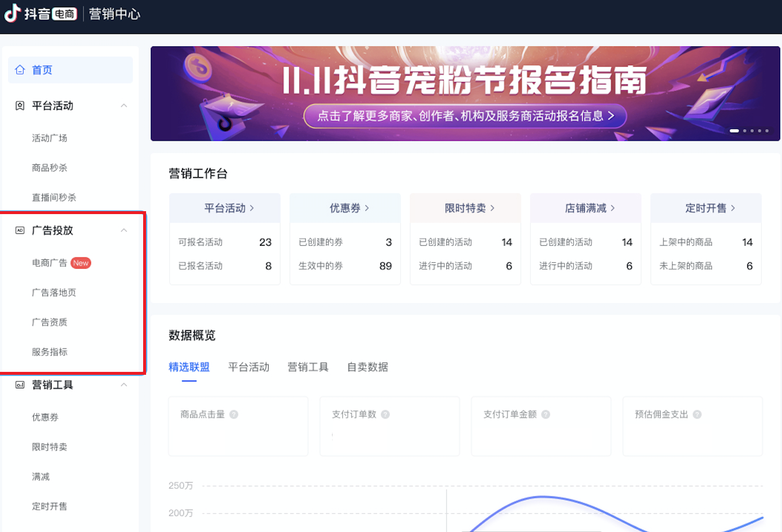Open sidebar 限时特卖 under 营销工具
This screenshot has height=532, width=782.
pos(50,447)
